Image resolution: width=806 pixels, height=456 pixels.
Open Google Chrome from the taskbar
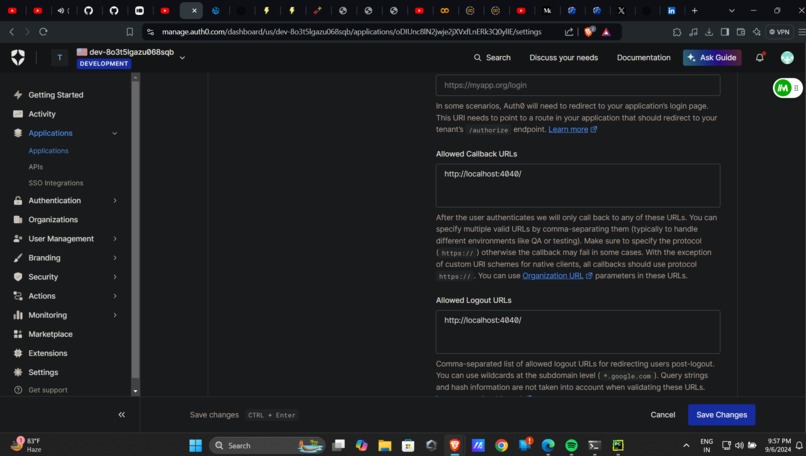pos(502,445)
